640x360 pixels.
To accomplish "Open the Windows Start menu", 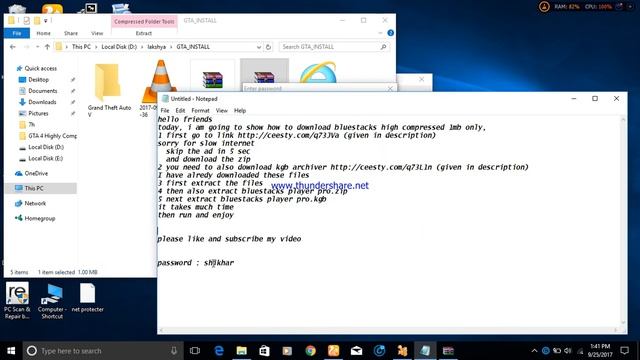I will tap(11, 351).
